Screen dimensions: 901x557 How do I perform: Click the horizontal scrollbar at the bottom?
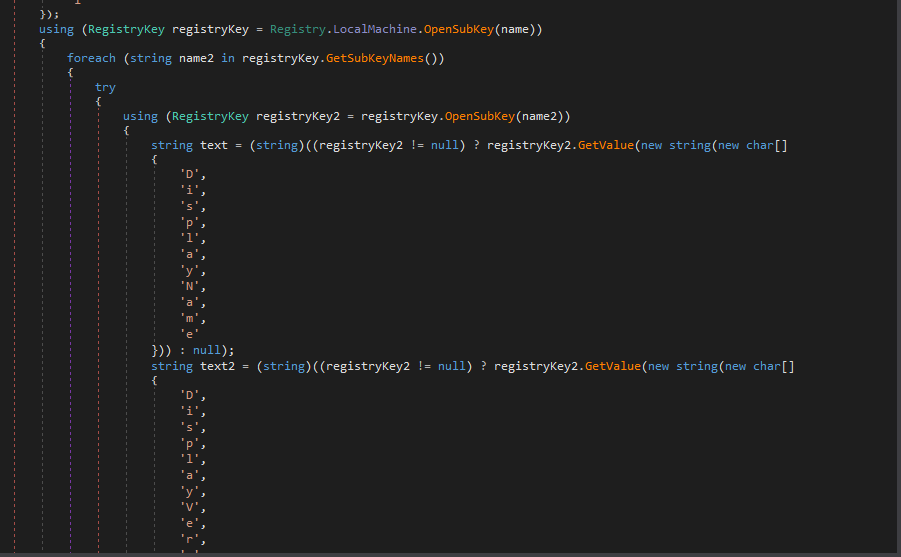450,553
